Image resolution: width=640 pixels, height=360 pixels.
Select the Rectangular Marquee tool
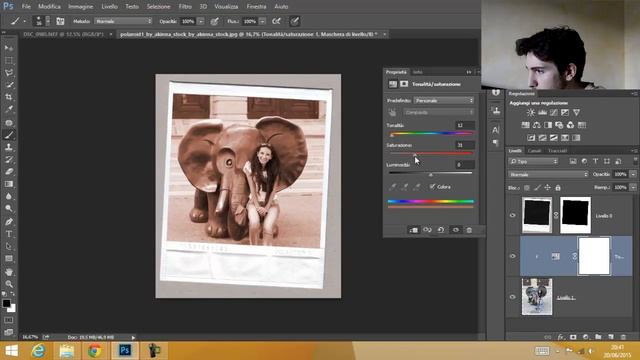(9, 60)
